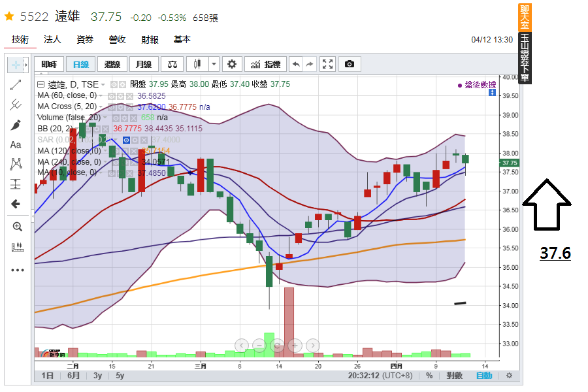Toggle fullscreen chart mode
The height and width of the screenshot is (392, 588).
327,64
